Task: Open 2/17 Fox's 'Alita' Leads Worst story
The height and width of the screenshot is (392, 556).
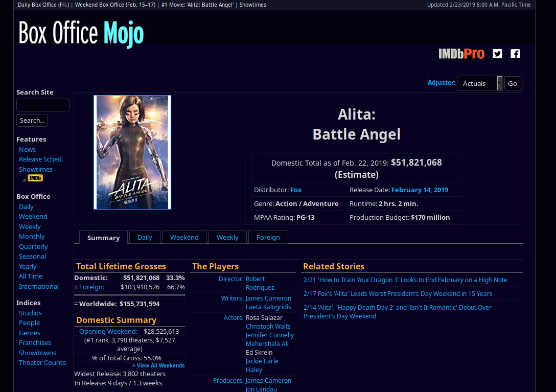Action: pyautogui.click(x=398, y=294)
